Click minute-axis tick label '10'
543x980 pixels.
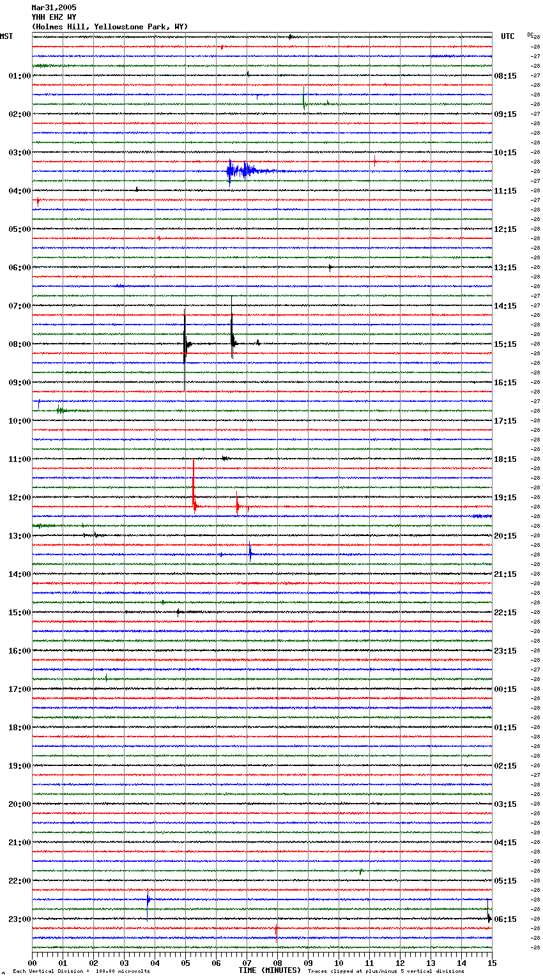click(x=339, y=963)
